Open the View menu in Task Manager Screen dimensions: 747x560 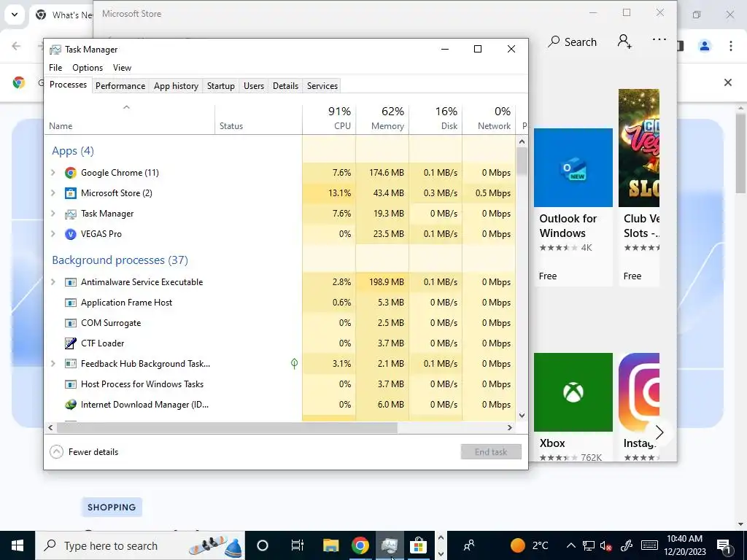point(122,68)
